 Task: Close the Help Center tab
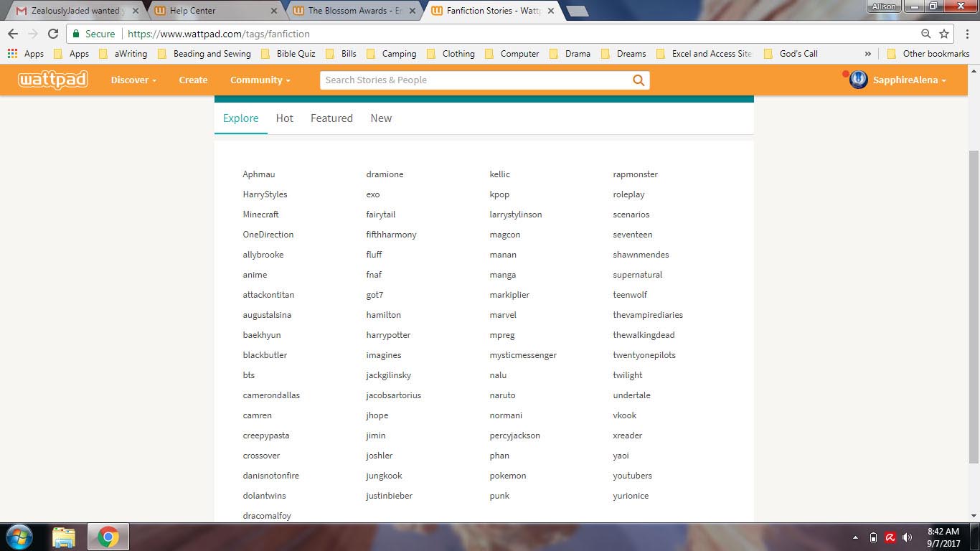pyautogui.click(x=274, y=11)
